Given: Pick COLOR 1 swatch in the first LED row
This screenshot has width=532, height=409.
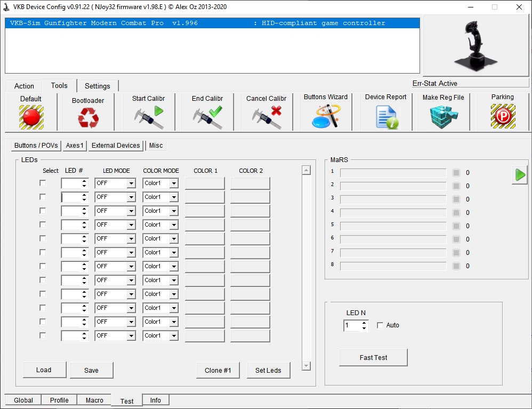Looking at the screenshot, I should 205,183.
